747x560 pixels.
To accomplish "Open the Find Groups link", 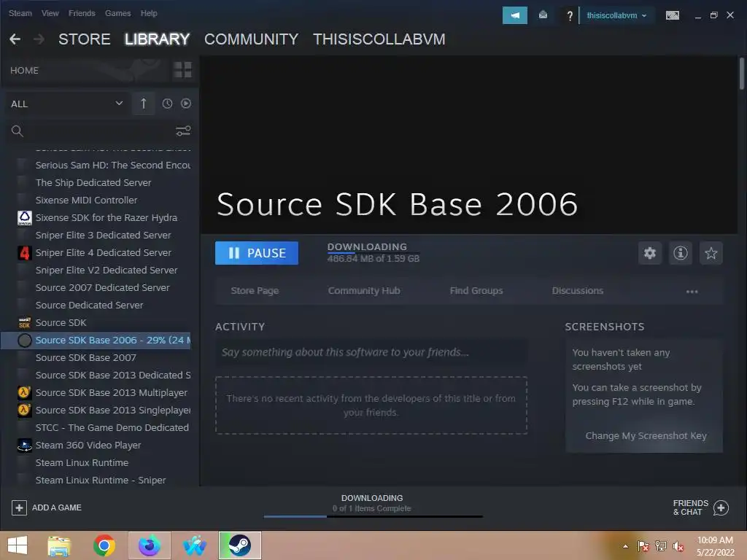I will click(476, 290).
